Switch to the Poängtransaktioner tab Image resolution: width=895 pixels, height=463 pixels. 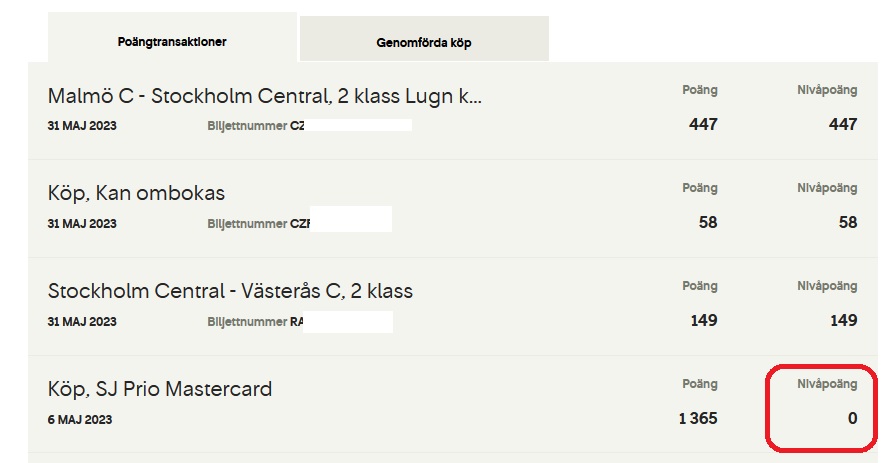172,42
